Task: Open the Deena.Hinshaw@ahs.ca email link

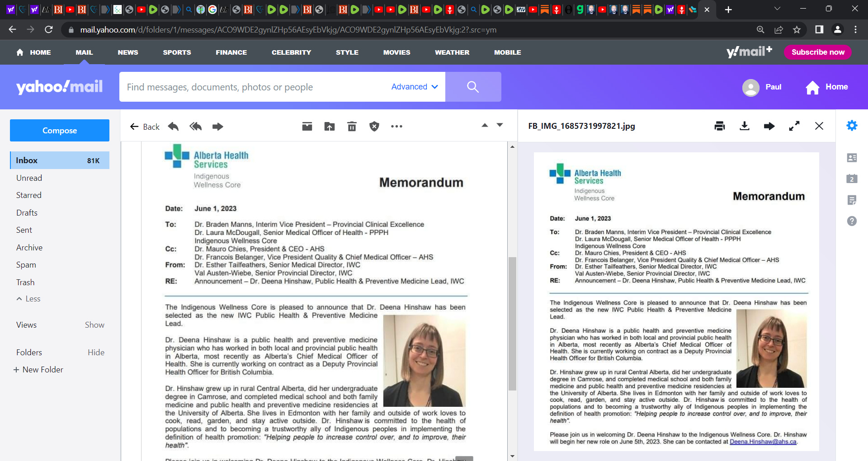Action: [763, 442]
